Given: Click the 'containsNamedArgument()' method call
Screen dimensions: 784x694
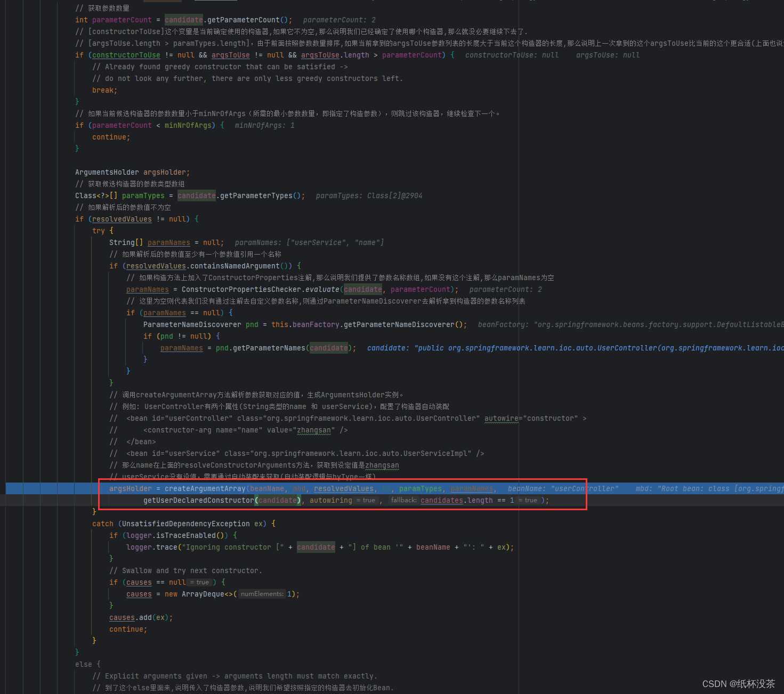Looking at the screenshot, I should (241, 266).
